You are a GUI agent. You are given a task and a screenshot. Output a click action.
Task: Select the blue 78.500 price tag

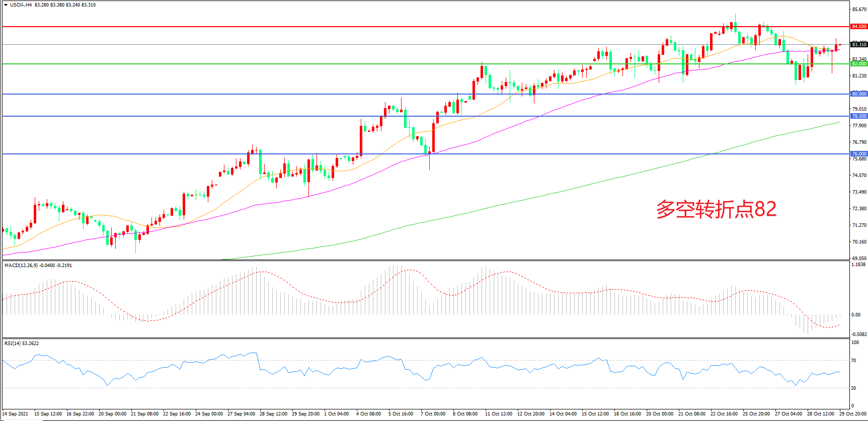tap(859, 116)
